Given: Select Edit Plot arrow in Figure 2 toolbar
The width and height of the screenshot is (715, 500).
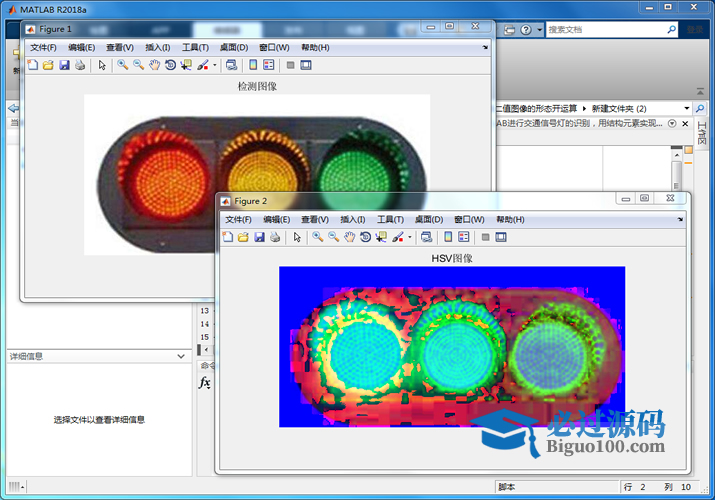Looking at the screenshot, I should pyautogui.click(x=297, y=237).
